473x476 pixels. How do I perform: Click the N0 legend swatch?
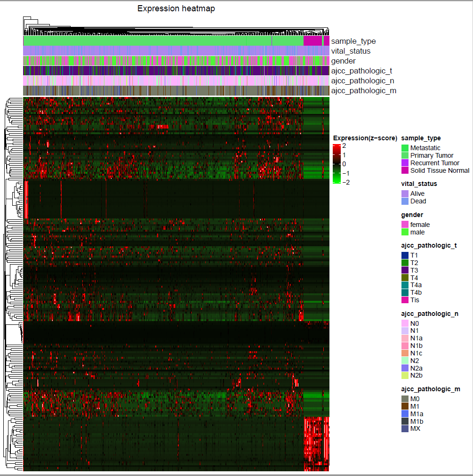(405, 323)
